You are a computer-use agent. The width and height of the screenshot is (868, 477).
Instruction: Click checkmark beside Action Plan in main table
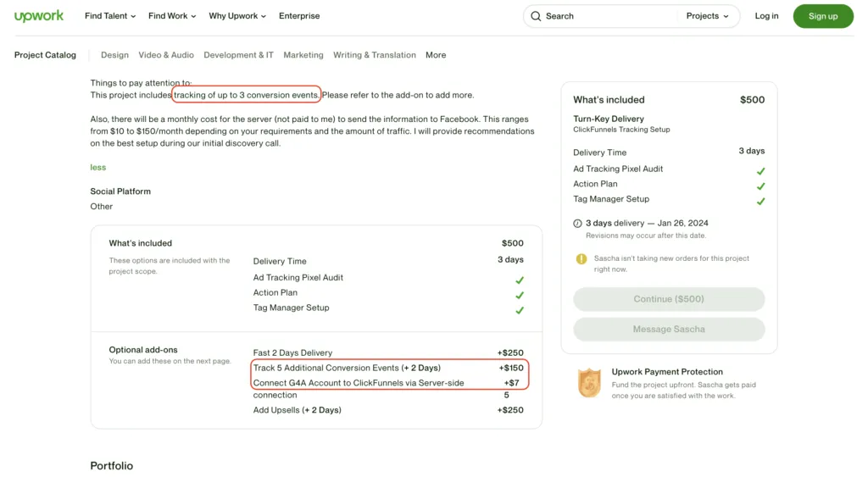[520, 296]
